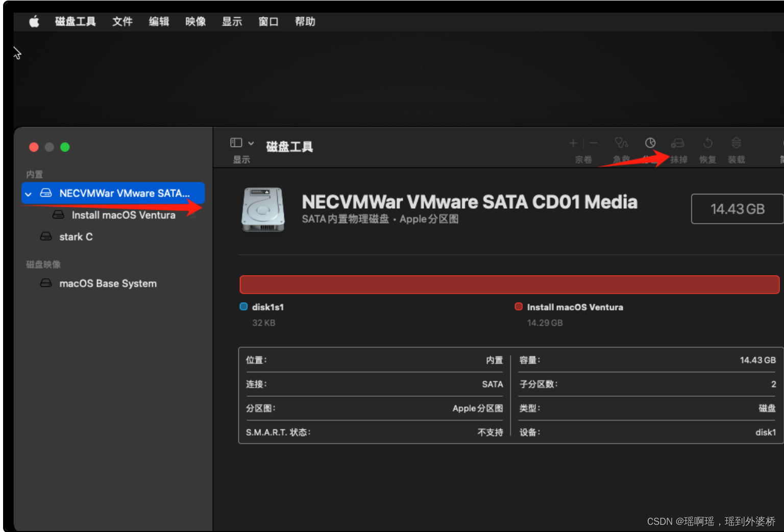Click the sidebar view icon in toolbar
Viewport: 784px width, 532px height.
click(236, 142)
